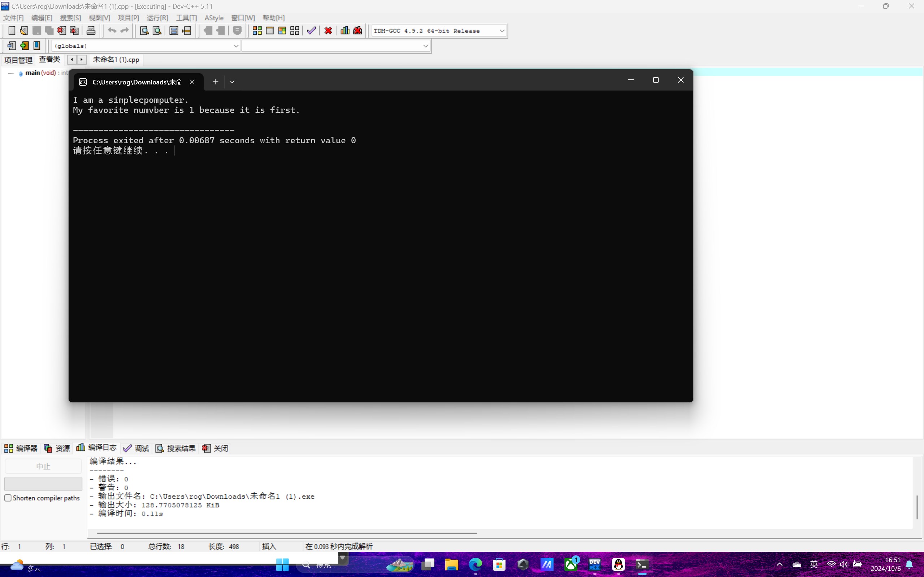This screenshot has height=577, width=924.
Task: Open the 运行[R] menu
Action: (157, 18)
